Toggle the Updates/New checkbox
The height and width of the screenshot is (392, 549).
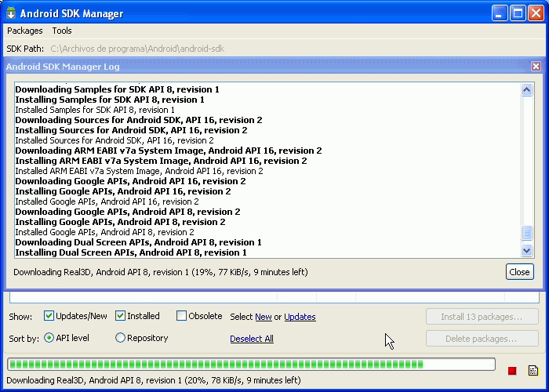[49, 316]
